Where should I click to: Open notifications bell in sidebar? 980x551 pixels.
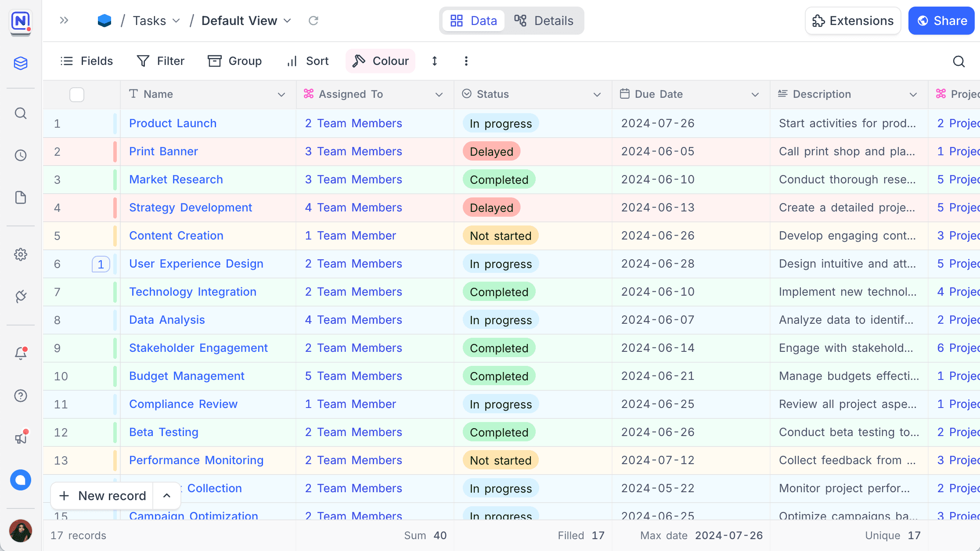21,353
